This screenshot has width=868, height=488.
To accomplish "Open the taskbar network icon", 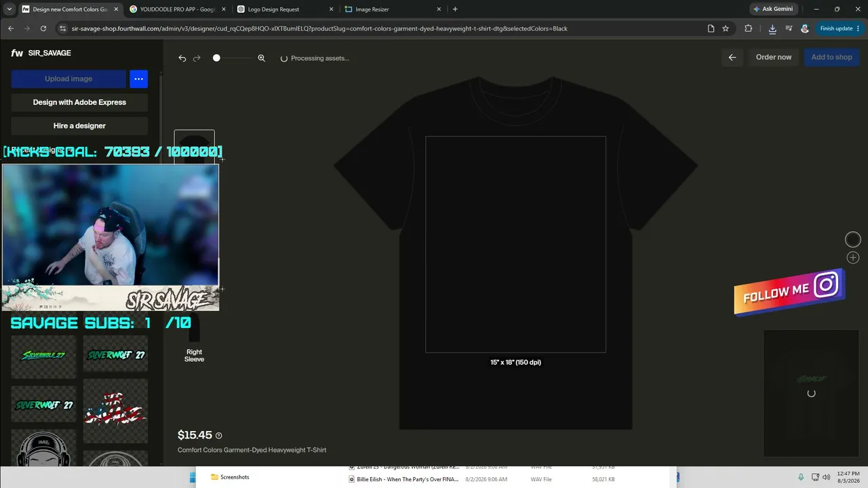I will (814, 477).
